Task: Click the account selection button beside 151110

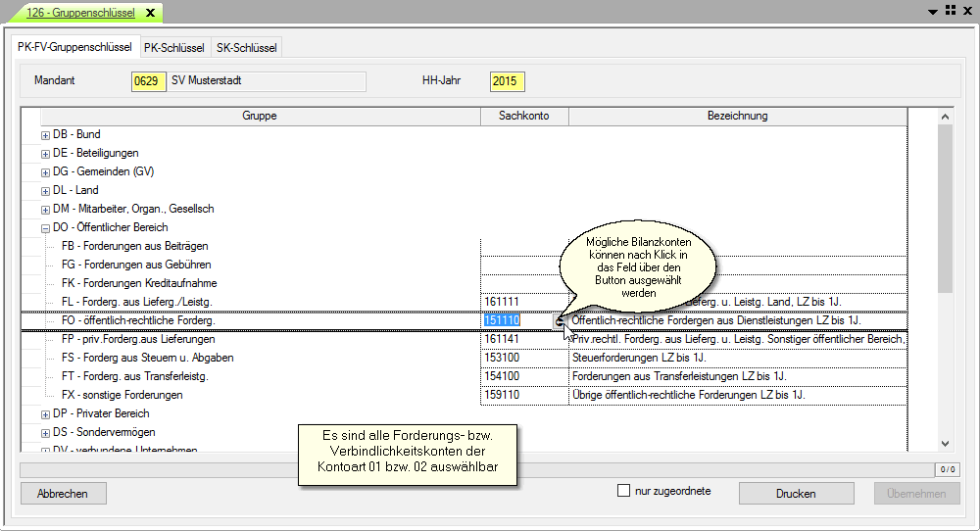Action: pos(560,320)
